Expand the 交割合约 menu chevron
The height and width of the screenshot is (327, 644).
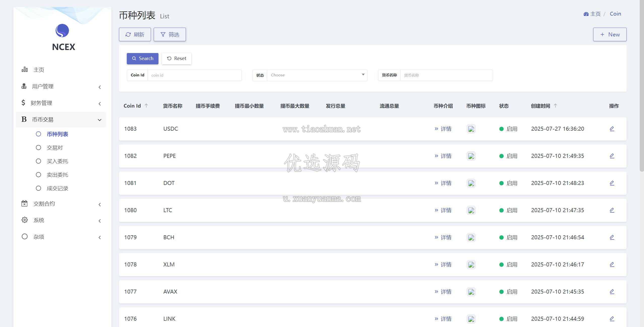[100, 204]
